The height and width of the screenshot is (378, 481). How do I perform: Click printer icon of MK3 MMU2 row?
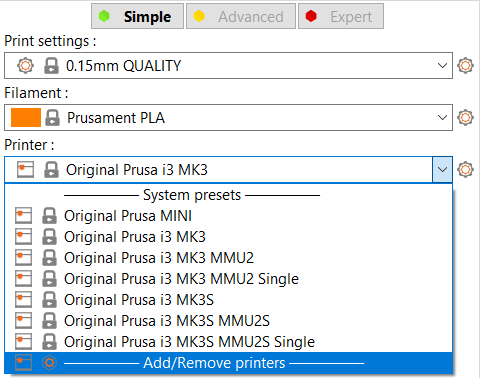[23, 258]
